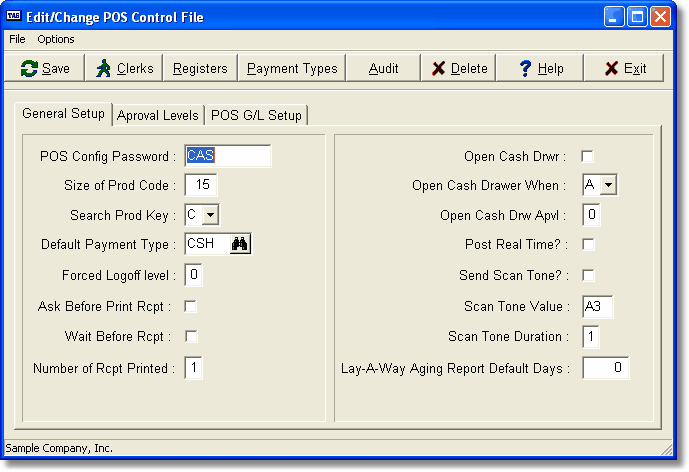Click the Open Cash Drw Apvl field

pos(591,215)
